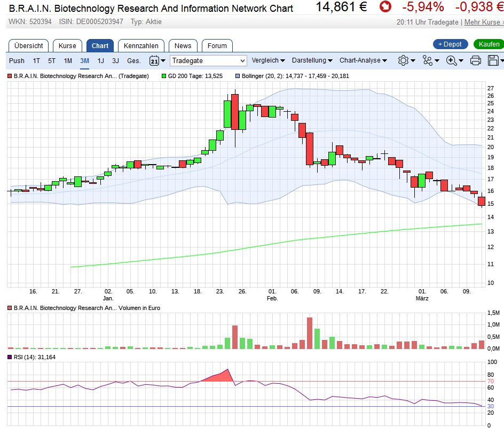Click the + Depot button
The image size is (504, 434).
pyautogui.click(x=450, y=44)
